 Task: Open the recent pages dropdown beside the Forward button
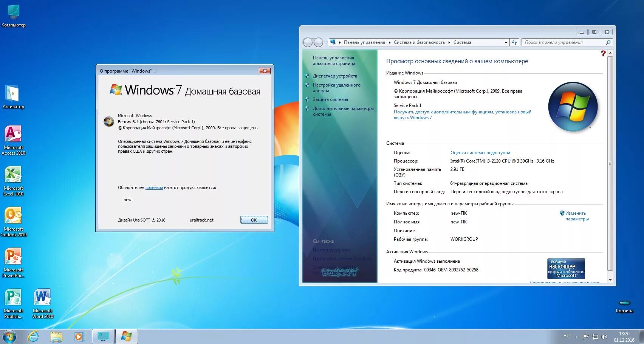pyautogui.click(x=326, y=43)
